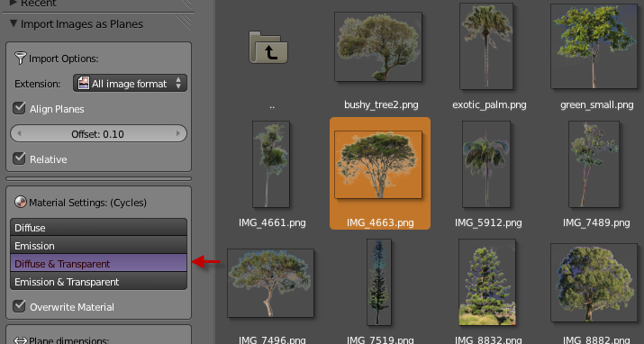Click the Material Settings sphere icon
The height and width of the screenshot is (344, 644).
[20, 202]
